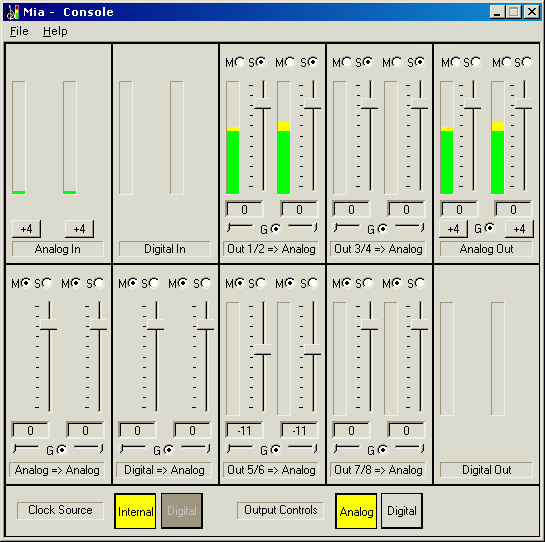Solo left channel of Out 1/2 => Analog

pyautogui.click(x=261, y=62)
